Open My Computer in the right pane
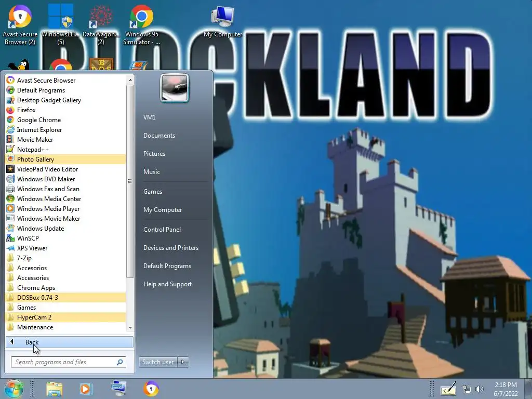This screenshot has height=399, width=532. tap(163, 210)
